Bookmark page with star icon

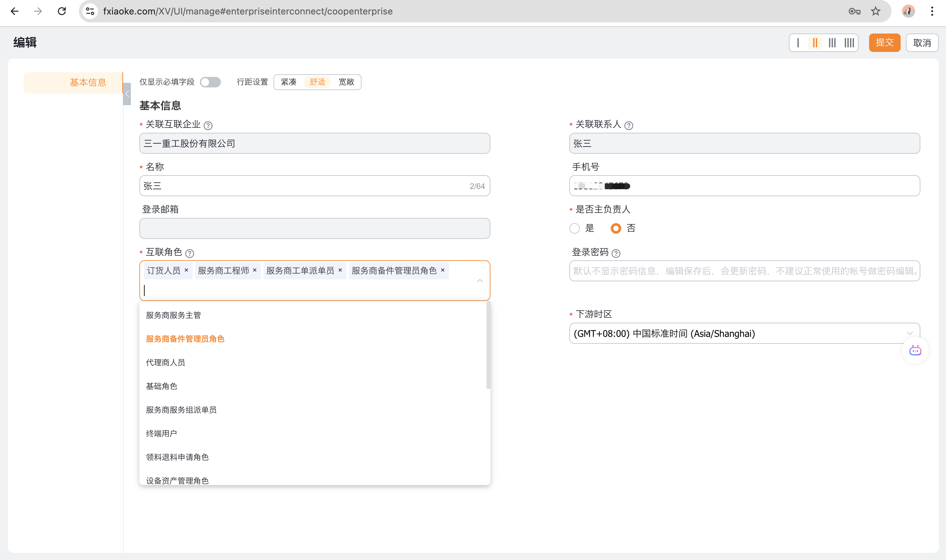875,11
